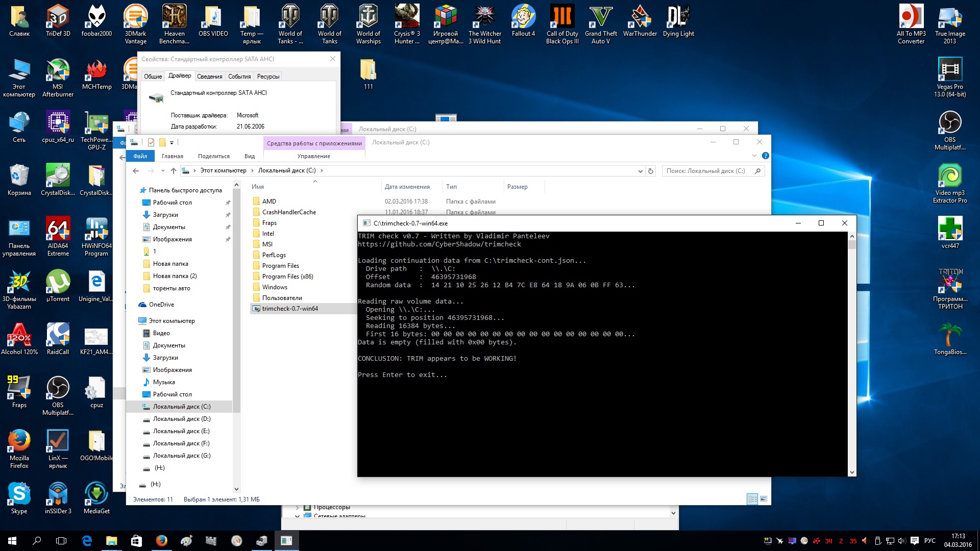Image resolution: width=980 pixels, height=551 pixels.
Task: Click Этот компьютер in the breadcrumb path
Action: coord(223,170)
